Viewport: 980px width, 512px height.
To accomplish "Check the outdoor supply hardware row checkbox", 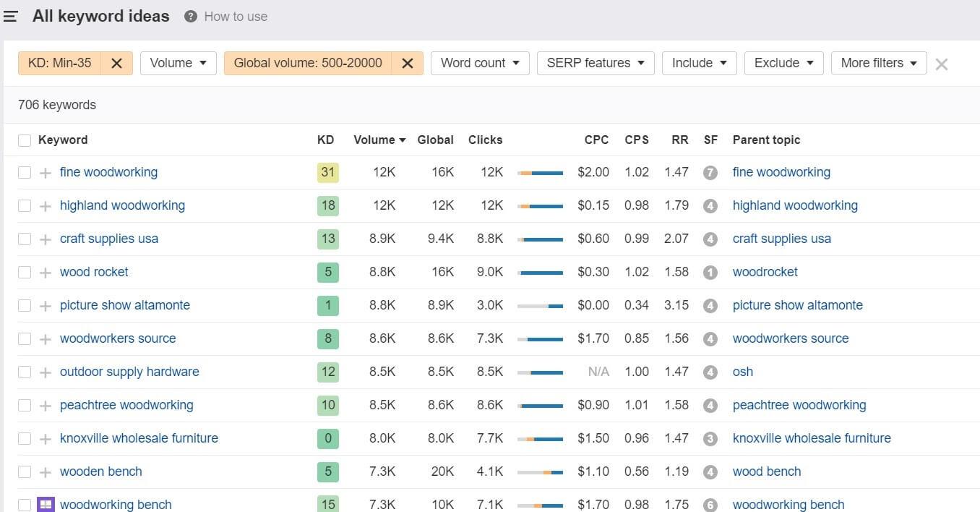I will (x=25, y=372).
